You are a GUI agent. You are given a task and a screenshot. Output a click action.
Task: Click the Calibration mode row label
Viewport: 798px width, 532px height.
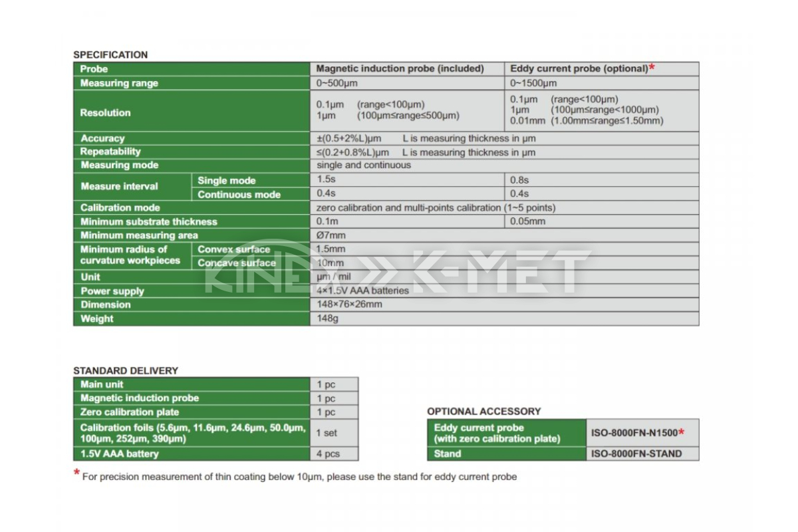[x=192, y=207]
